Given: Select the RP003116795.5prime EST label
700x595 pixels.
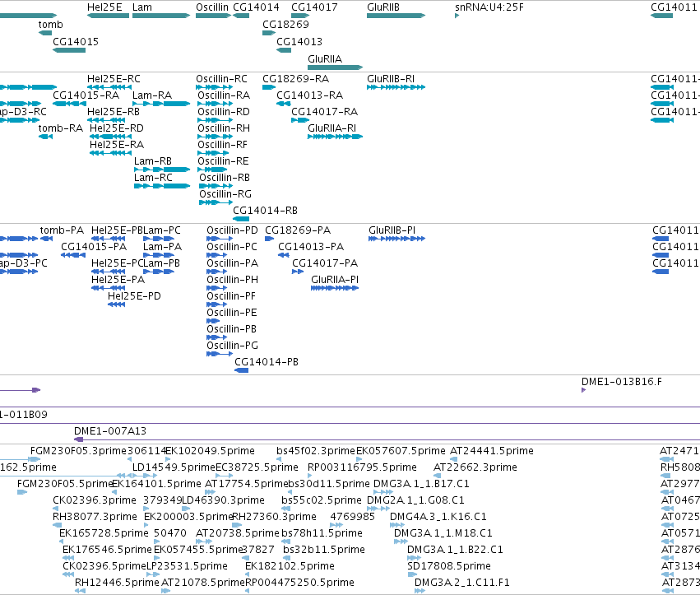Looking at the screenshot, I should [362, 467].
